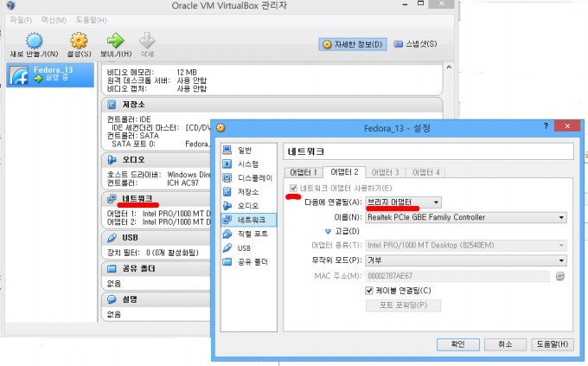Screen dimensions: 588x366
Task: Click 취소 button in settings dialog
Action: 504,344
